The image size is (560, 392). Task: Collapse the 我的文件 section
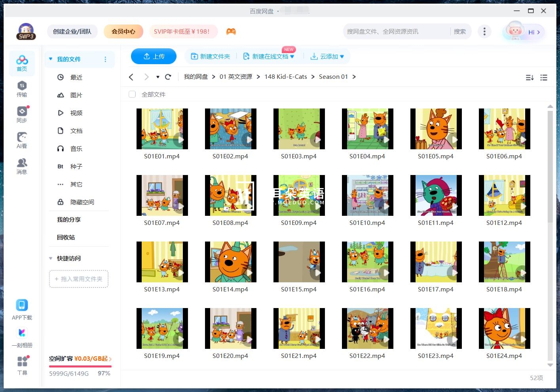[50, 59]
